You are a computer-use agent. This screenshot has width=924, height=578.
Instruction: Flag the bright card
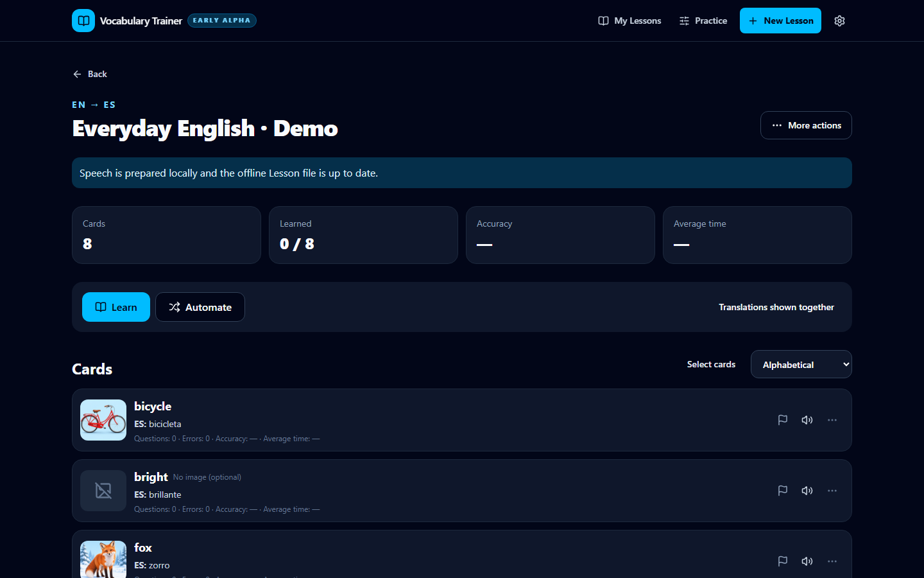(783, 491)
